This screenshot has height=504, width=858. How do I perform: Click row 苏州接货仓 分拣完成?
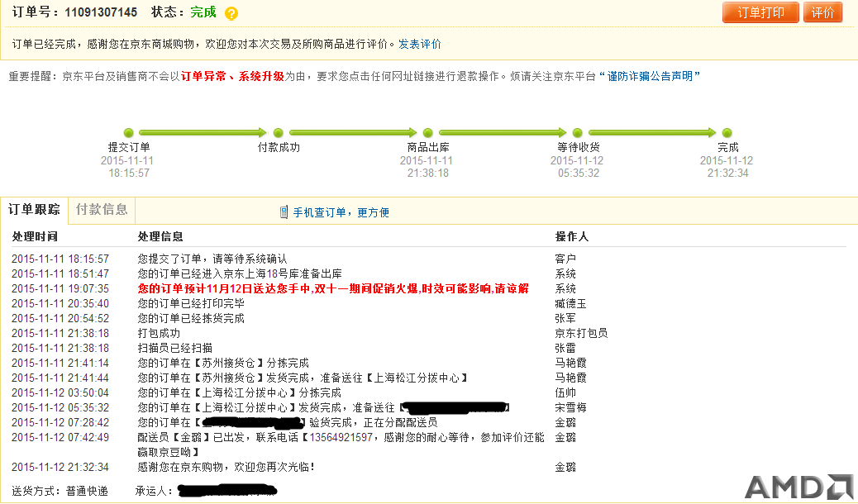223,363
